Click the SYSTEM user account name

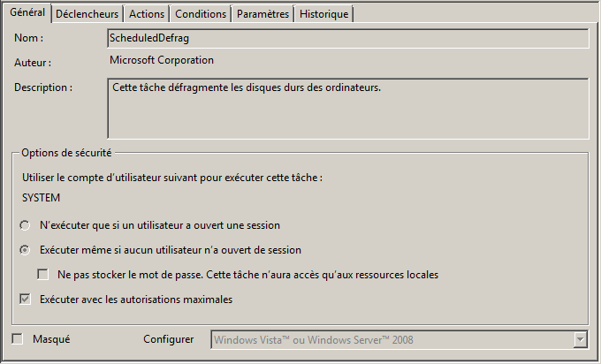tap(41, 198)
